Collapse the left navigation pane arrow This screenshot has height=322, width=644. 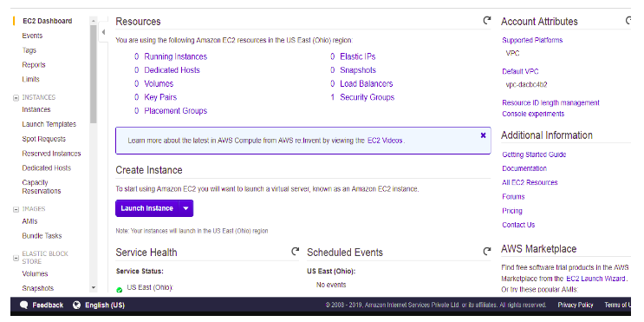[103, 31]
